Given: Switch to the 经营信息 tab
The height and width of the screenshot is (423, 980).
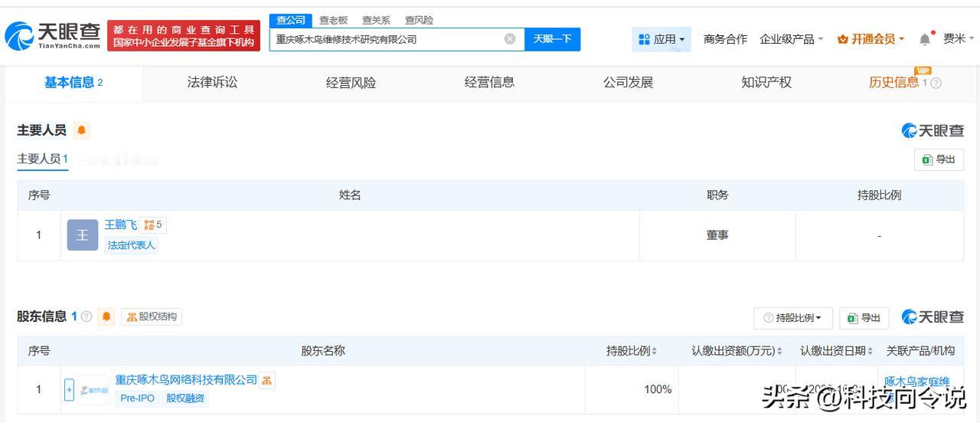Looking at the screenshot, I should coord(489,83).
